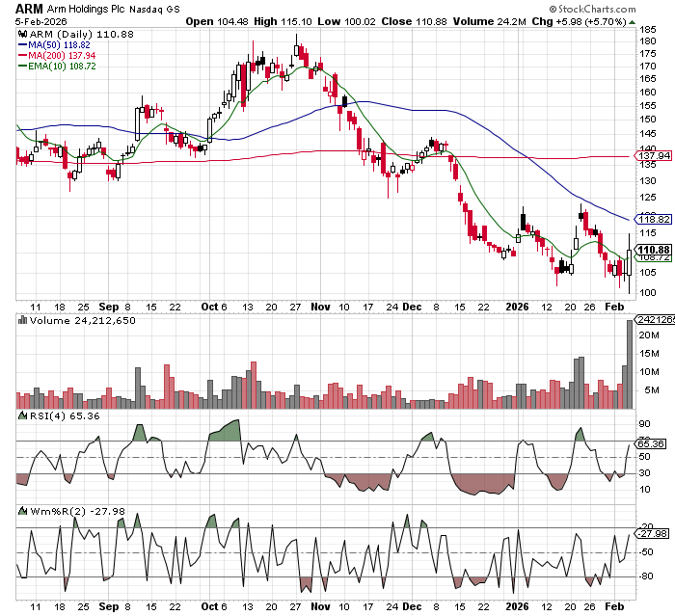The width and height of the screenshot is (675, 616).
Task: Click the volume bars icon in volume panel
Action: [x=22, y=320]
